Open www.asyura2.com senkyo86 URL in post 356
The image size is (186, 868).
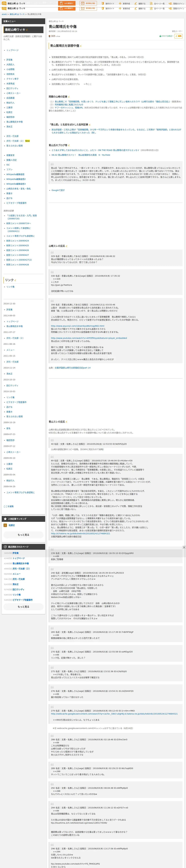click(78, 326)
